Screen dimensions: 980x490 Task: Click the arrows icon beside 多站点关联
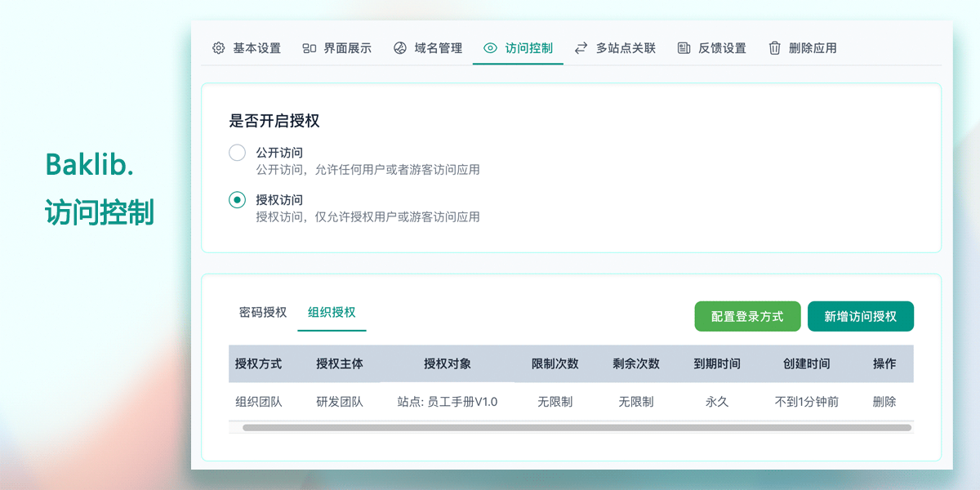(581, 48)
